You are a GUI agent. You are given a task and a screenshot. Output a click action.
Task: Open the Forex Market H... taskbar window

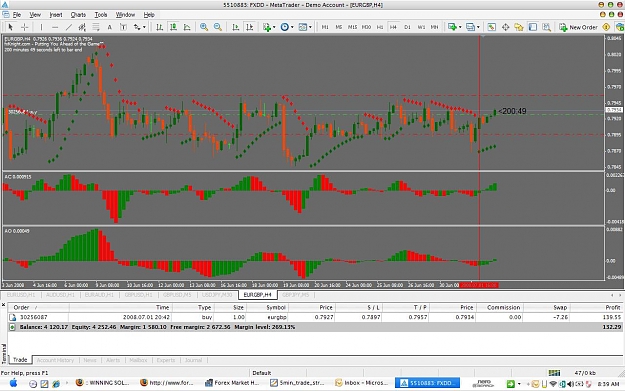232,383
